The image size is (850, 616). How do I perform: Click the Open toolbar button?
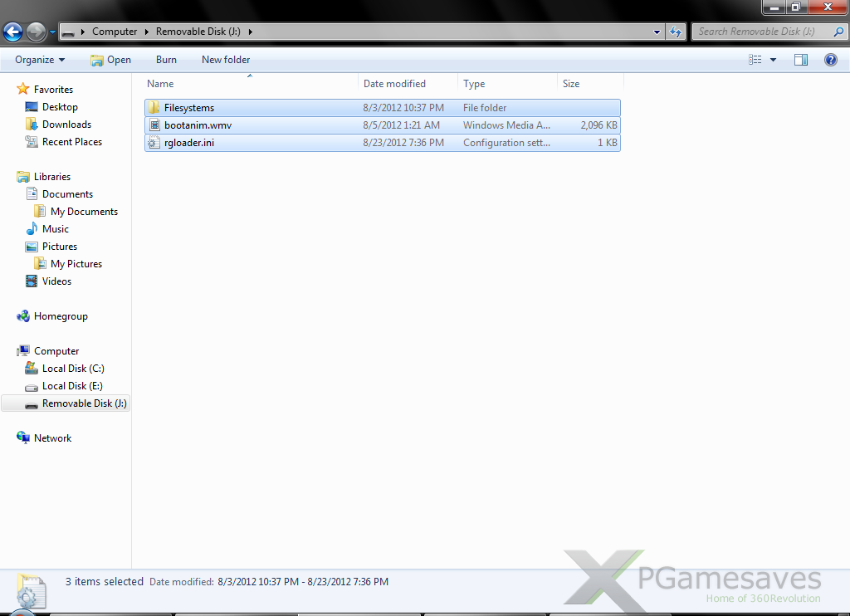point(111,60)
